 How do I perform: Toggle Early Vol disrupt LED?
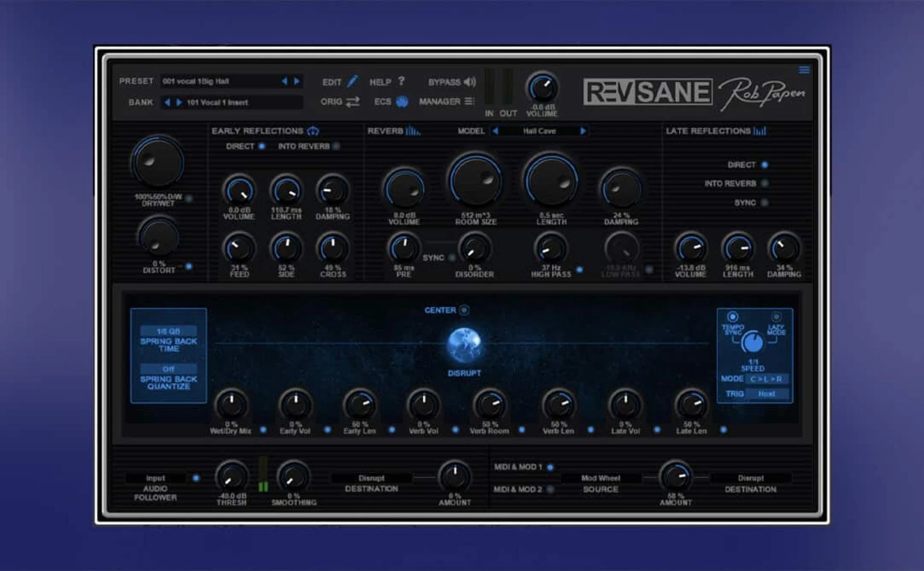[x=327, y=429]
